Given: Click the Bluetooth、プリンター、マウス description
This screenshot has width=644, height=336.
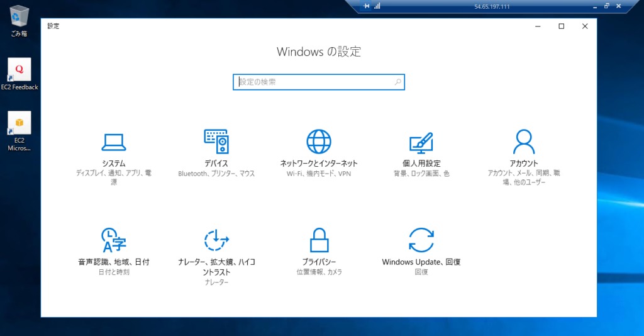Looking at the screenshot, I should pyautogui.click(x=216, y=174).
